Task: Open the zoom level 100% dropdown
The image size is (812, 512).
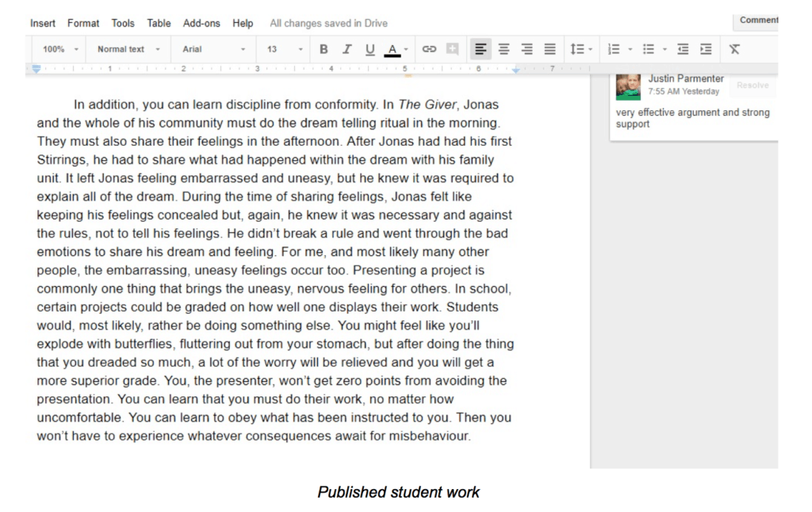Action: [x=60, y=49]
